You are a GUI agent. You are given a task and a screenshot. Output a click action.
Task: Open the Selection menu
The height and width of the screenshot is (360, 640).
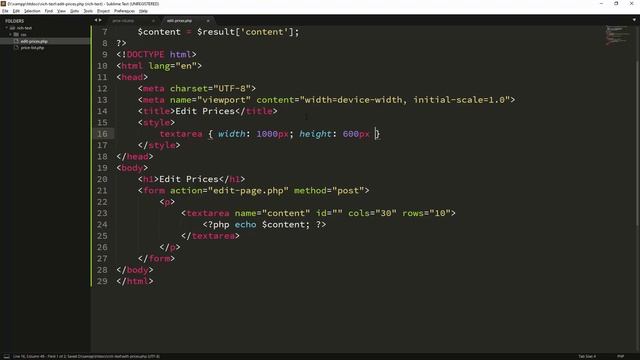click(32, 11)
